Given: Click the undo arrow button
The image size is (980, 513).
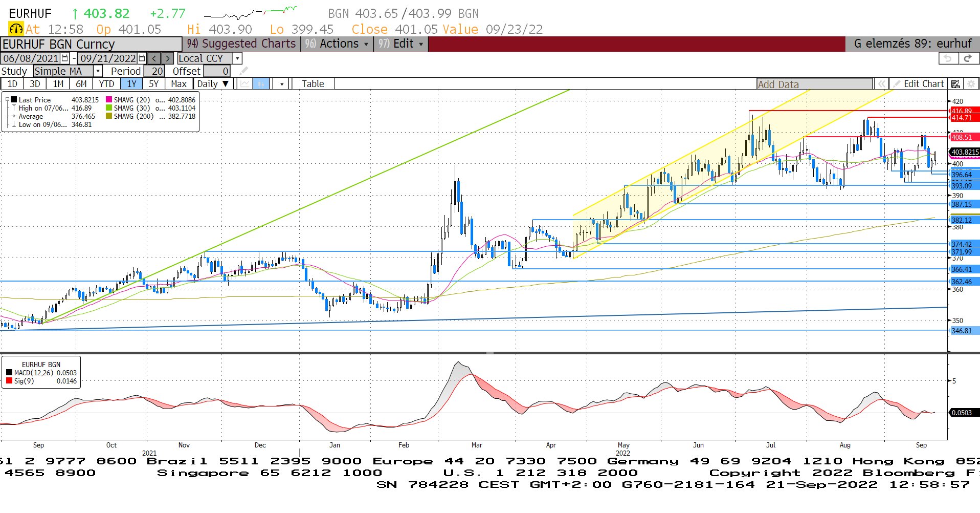Looking at the screenshot, I should pyautogui.click(x=948, y=58).
